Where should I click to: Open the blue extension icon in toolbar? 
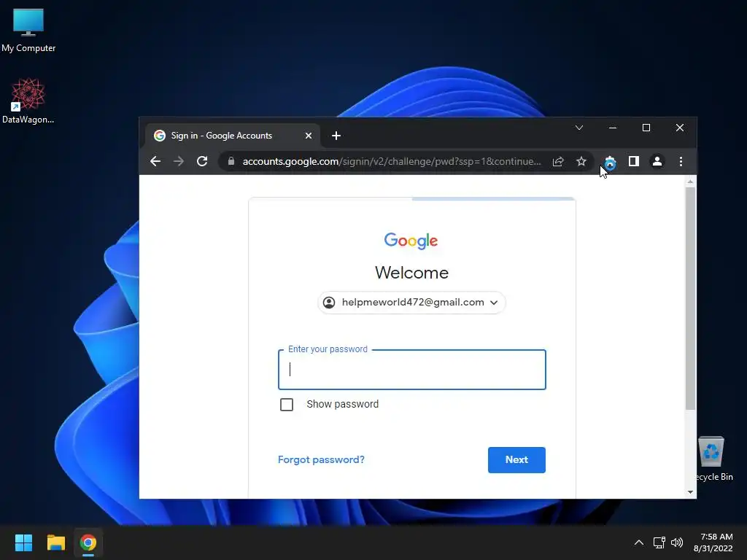(610, 163)
